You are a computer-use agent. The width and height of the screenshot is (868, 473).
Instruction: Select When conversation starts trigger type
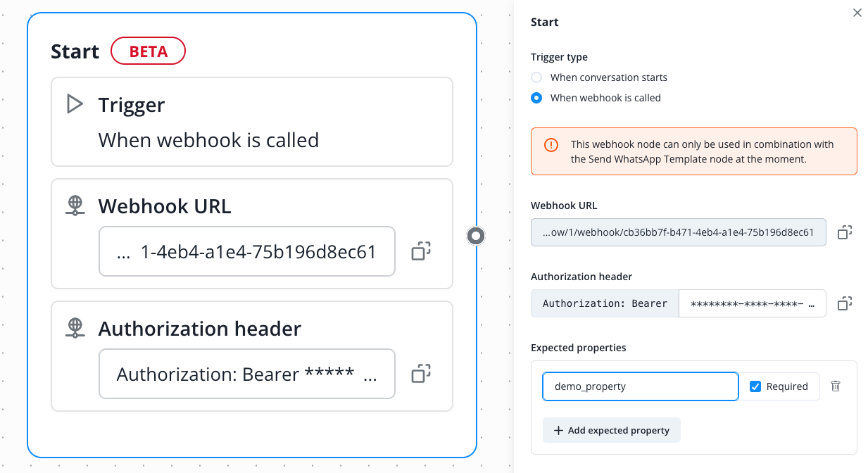click(536, 77)
